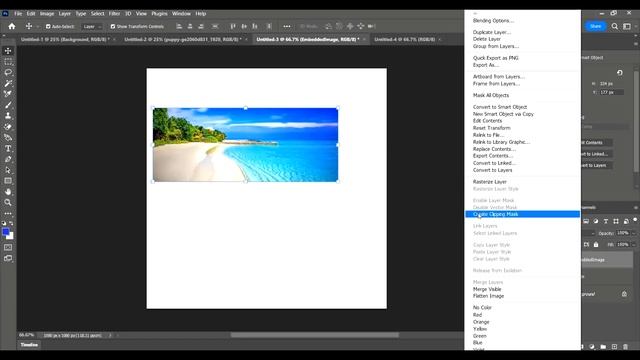Choose the Red label color

[x=477, y=315]
